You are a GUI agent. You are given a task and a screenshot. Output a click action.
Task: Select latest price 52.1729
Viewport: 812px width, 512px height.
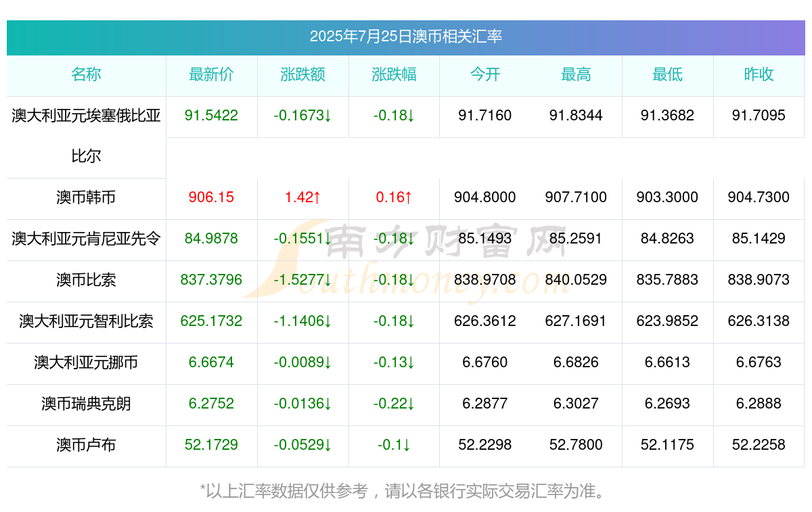(x=212, y=445)
